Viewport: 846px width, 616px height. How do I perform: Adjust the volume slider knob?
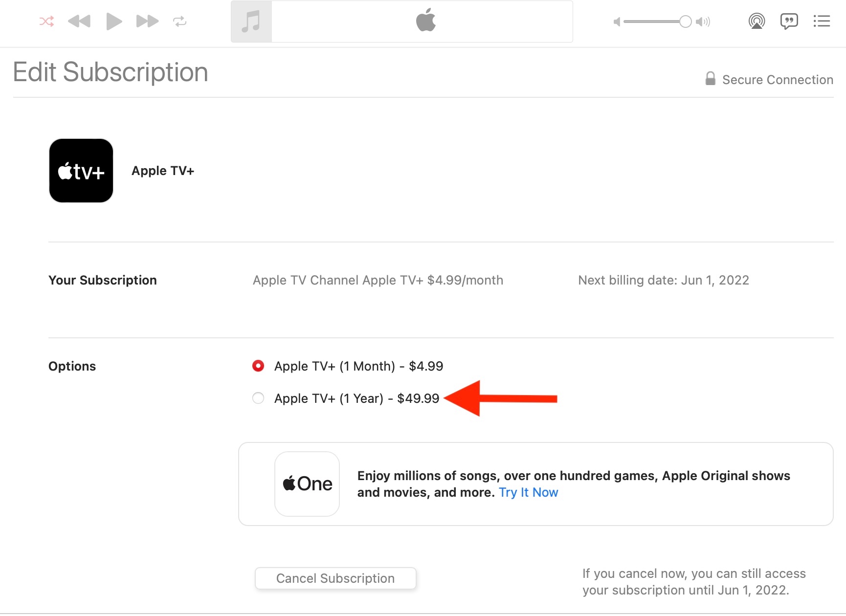point(685,22)
